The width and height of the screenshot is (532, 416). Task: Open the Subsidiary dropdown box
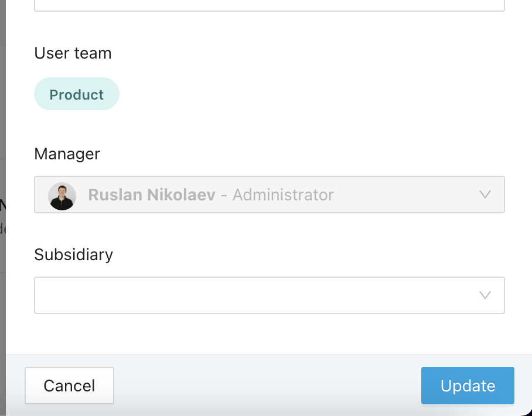tap(270, 295)
